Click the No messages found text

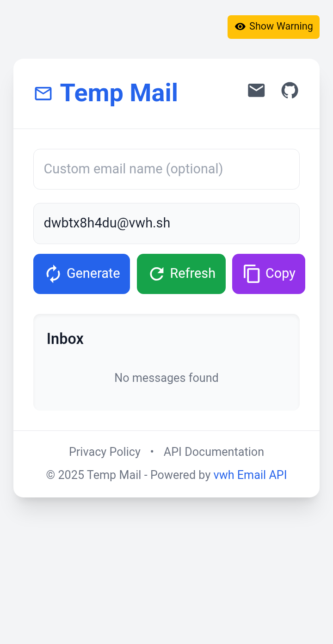click(166, 378)
